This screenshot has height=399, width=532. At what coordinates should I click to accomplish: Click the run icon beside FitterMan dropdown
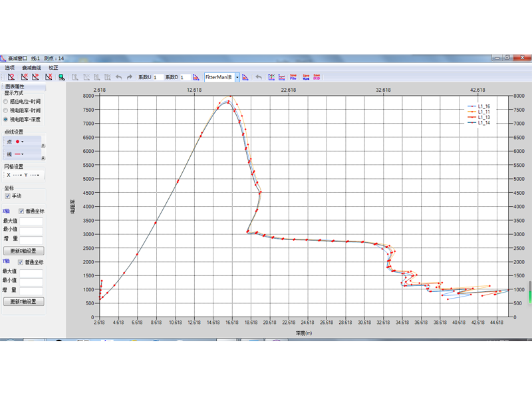(246, 78)
